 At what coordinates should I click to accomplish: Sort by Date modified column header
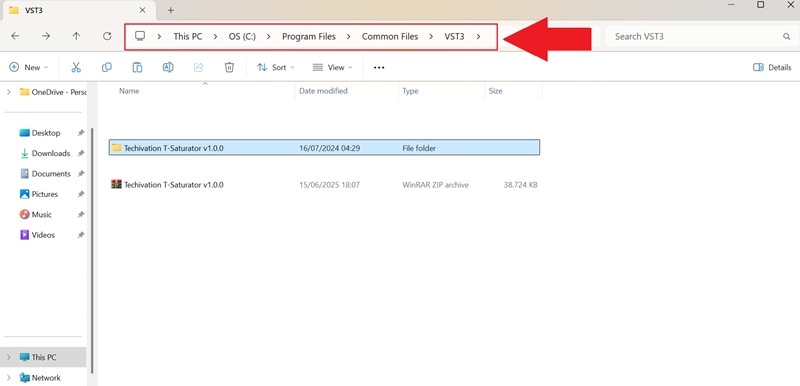click(x=323, y=91)
